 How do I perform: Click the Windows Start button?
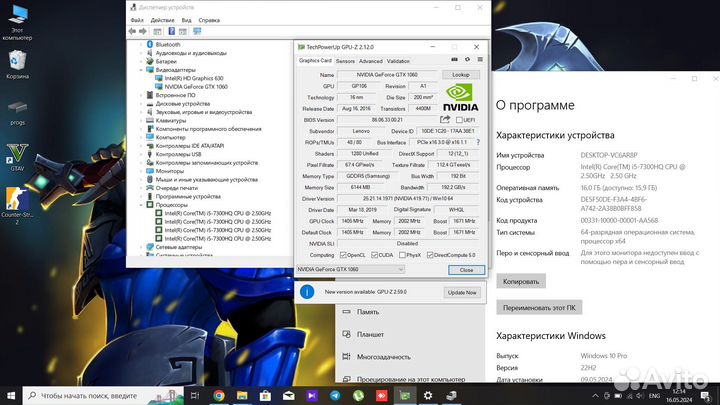[11, 395]
